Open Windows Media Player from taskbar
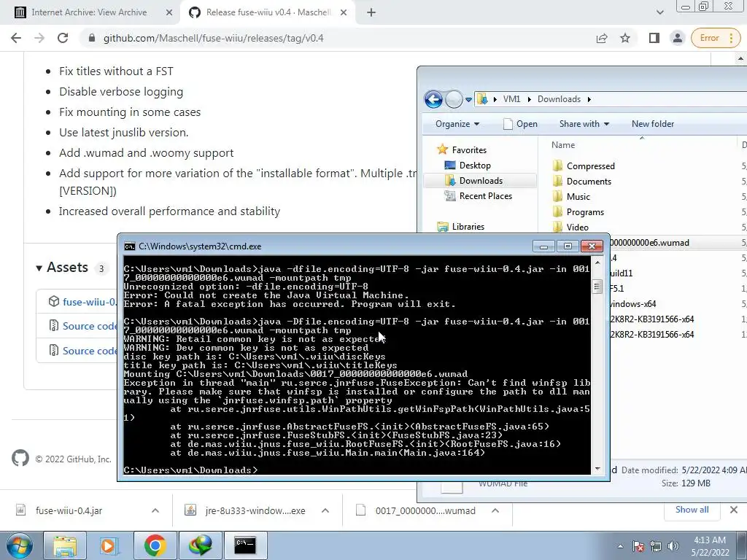This screenshot has width=747, height=560. point(109,545)
